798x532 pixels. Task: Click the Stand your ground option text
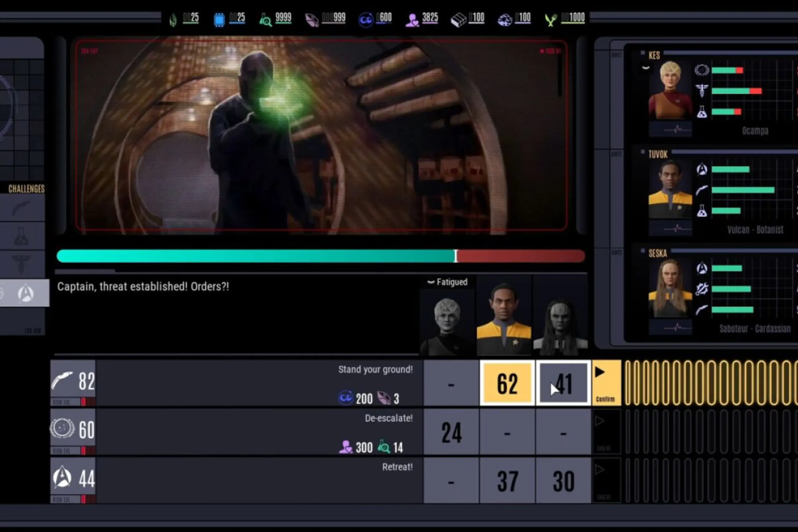(375, 370)
